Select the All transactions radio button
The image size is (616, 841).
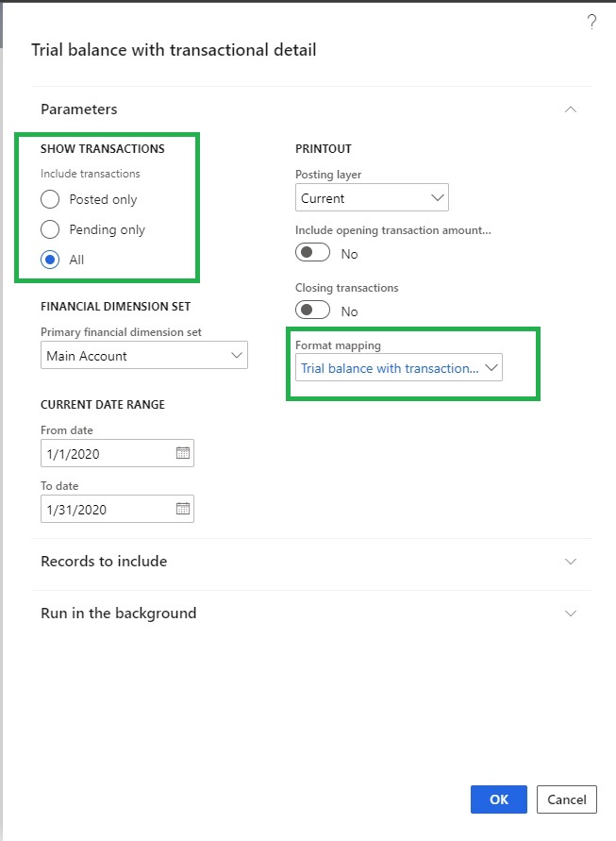pos(51,260)
